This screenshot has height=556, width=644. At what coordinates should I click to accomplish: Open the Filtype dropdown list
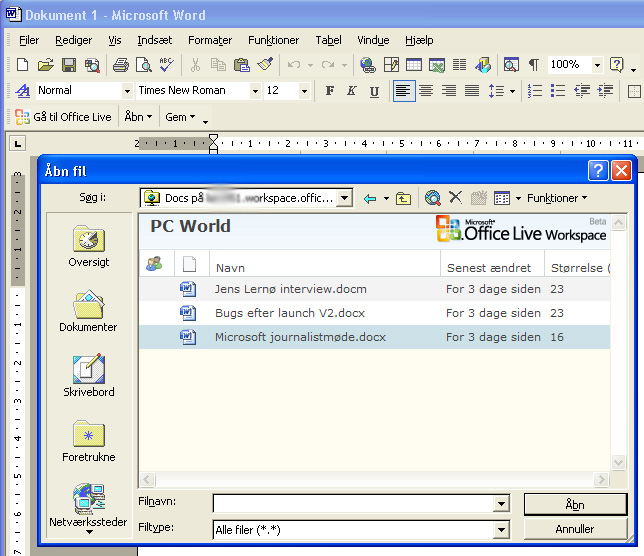(x=502, y=530)
